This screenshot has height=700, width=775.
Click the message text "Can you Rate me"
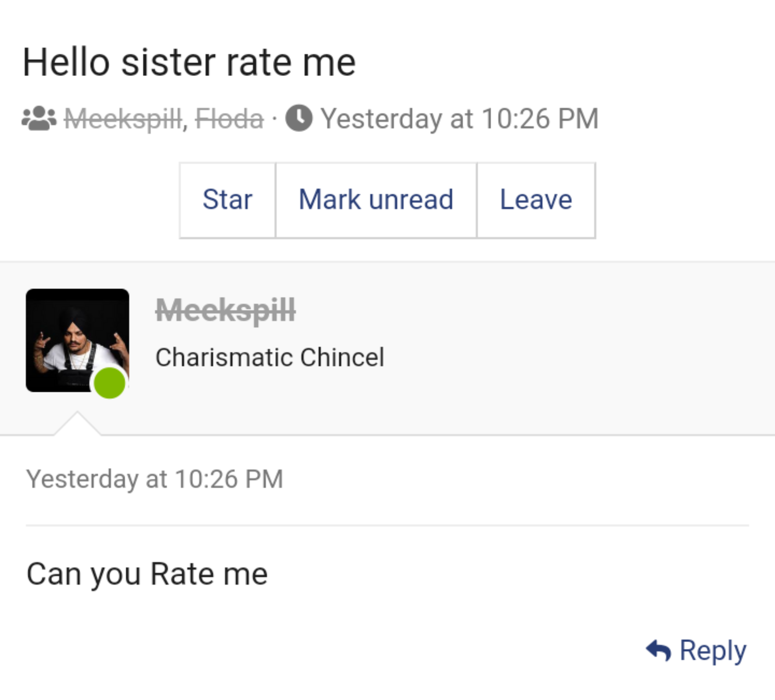[147, 574]
